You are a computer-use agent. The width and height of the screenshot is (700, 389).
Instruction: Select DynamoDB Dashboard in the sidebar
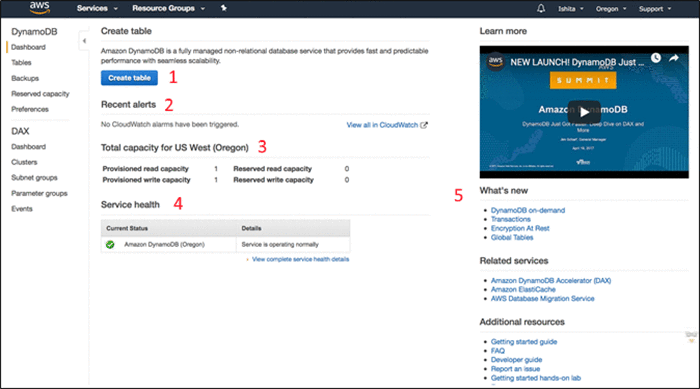click(x=28, y=47)
